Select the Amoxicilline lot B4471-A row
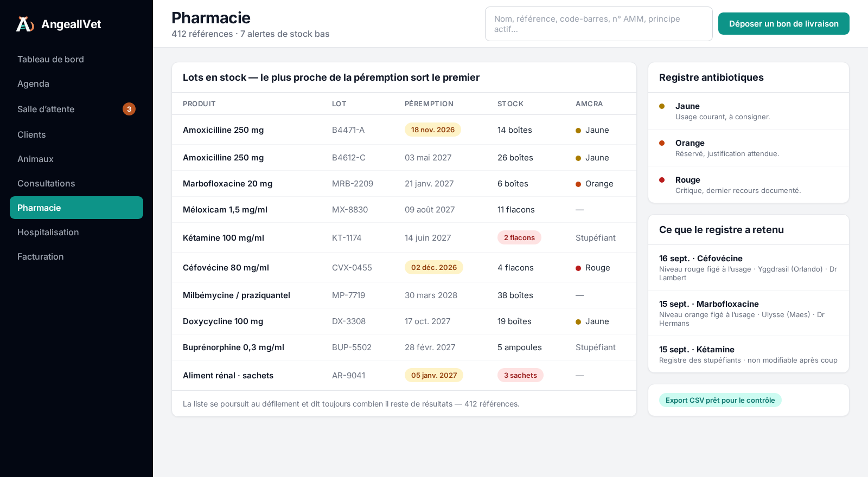The image size is (868, 477). (x=404, y=130)
